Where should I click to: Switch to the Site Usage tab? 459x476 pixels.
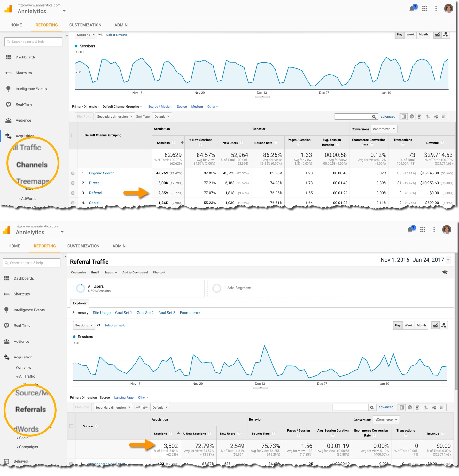pos(102,313)
